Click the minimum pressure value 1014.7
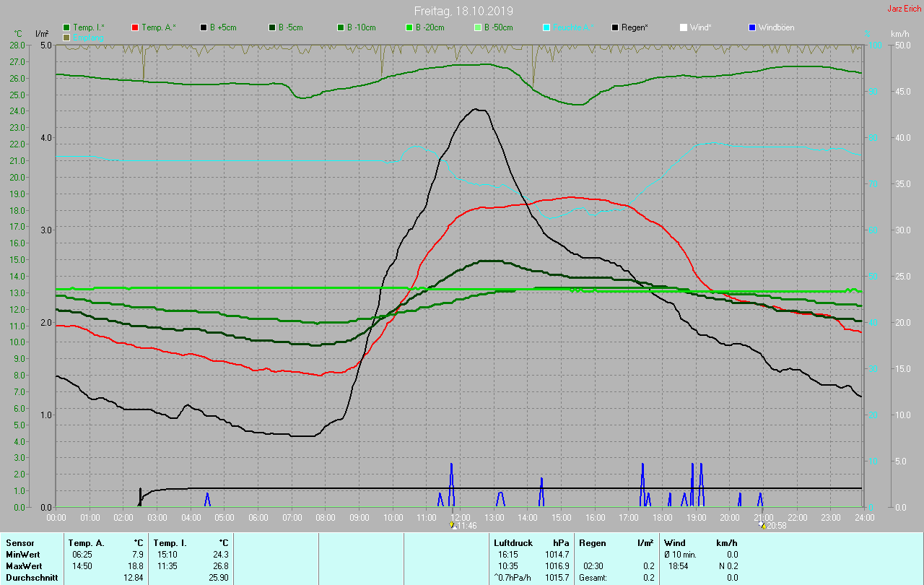 (557, 555)
